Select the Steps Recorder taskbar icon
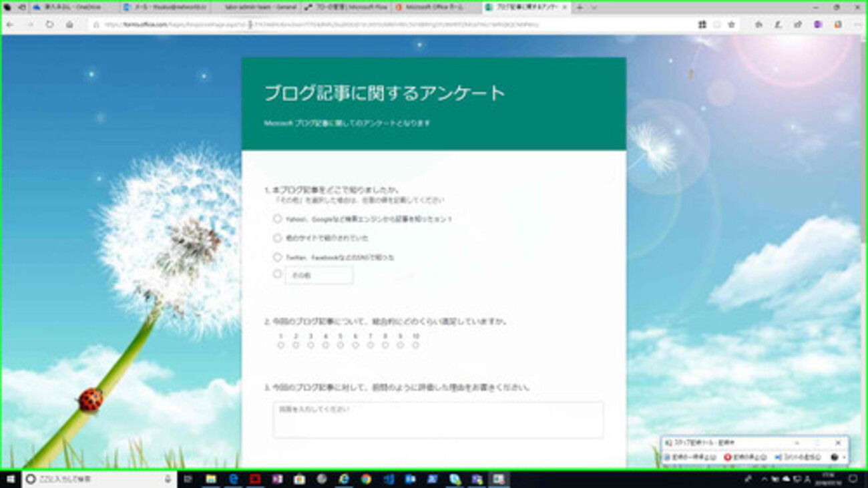The width and height of the screenshot is (868, 488). coord(498,479)
